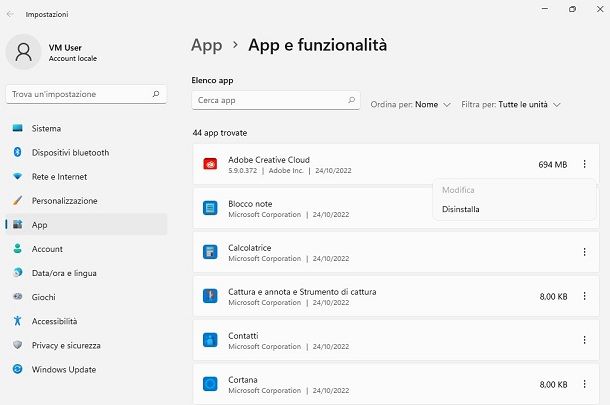Go back using the arrow icon
Viewport: 610px width, 405px height.
tap(10, 14)
